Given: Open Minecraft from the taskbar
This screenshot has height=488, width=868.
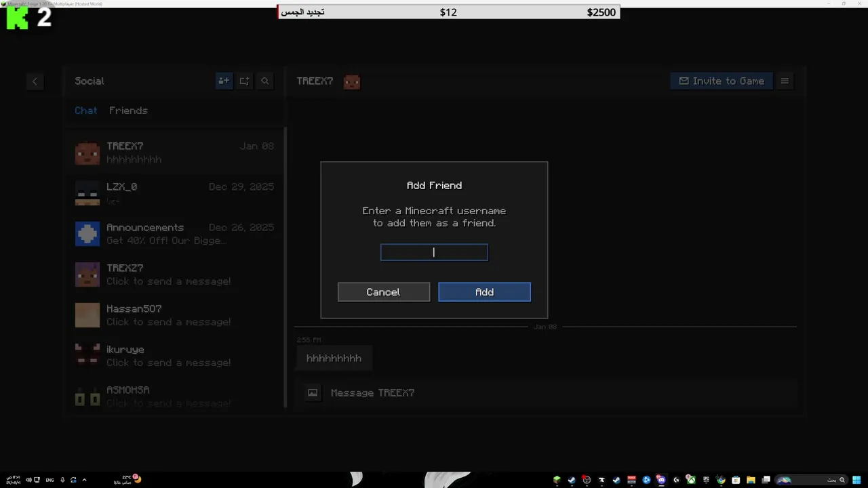Looking at the screenshot, I should 557,480.
